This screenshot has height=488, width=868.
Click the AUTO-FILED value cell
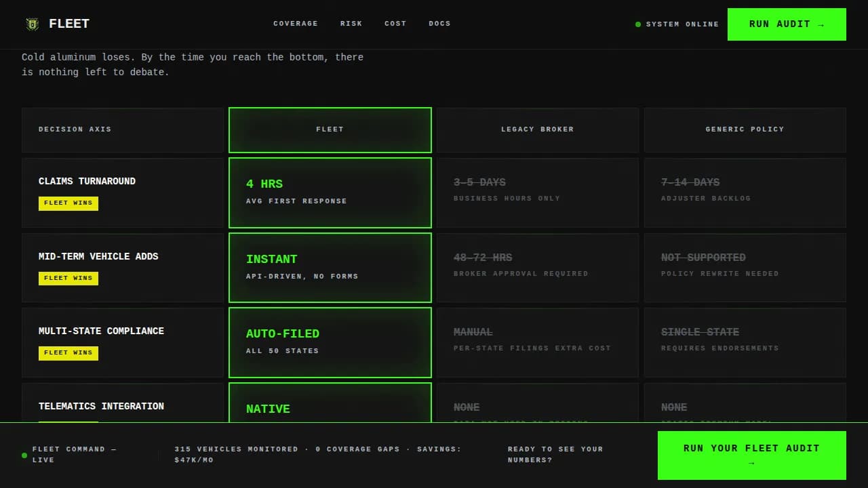tap(330, 342)
